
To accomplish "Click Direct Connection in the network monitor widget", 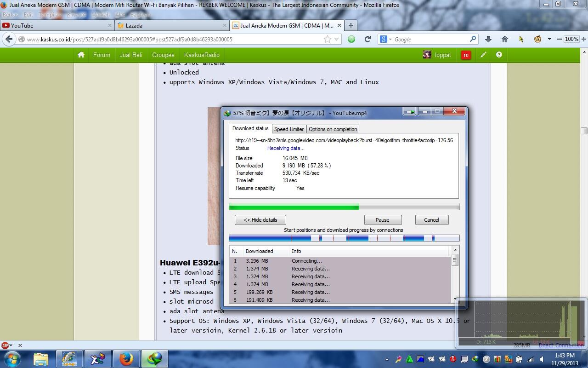I will coord(561,345).
